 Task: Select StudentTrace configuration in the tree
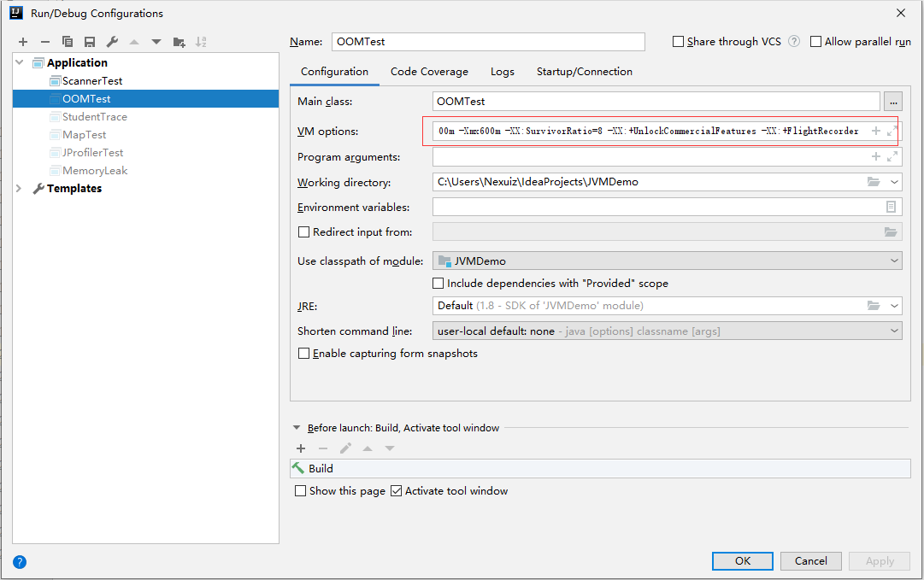tap(94, 117)
